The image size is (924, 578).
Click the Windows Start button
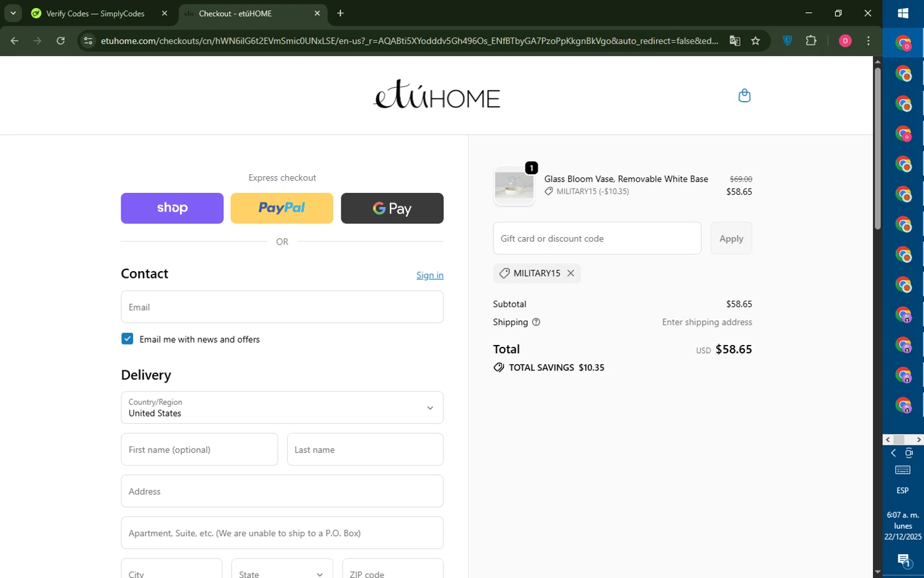903,13
